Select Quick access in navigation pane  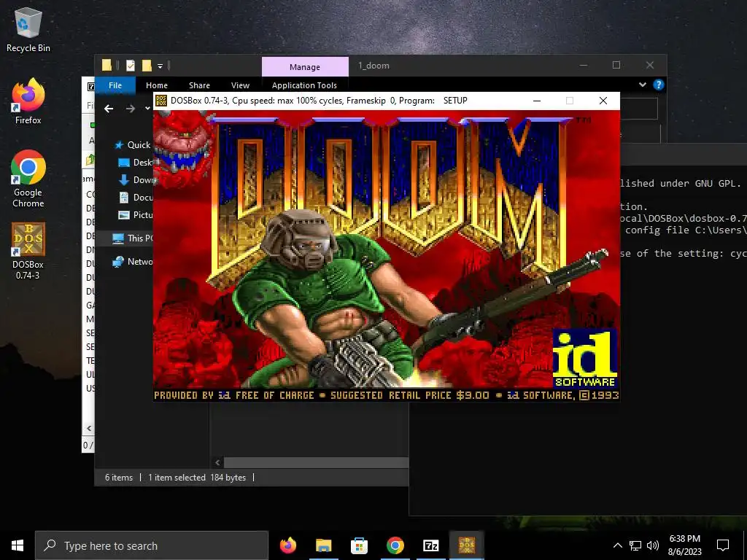[133, 145]
